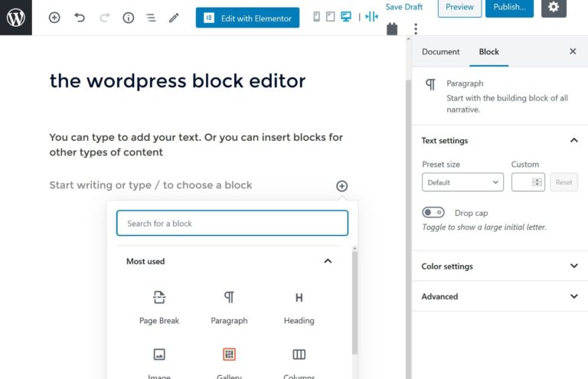Click the redo arrow icon

[105, 18]
